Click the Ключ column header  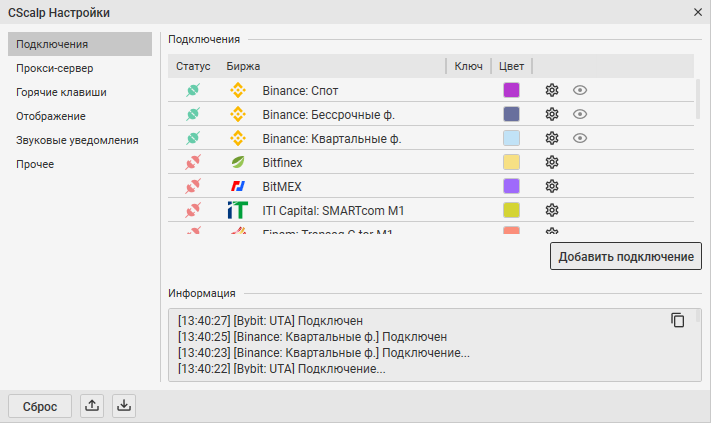pos(468,66)
